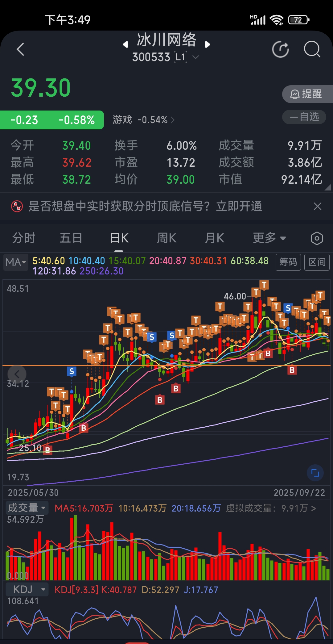This screenshot has height=644, width=333.
Task: Tap the Wi-Fi icon in status bar
Action: click(277, 20)
